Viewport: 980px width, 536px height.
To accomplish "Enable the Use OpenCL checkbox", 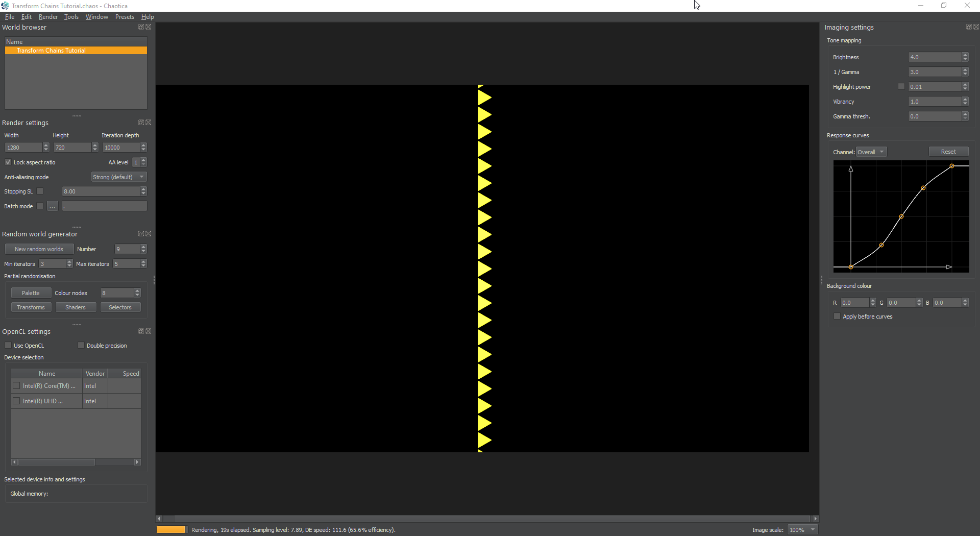I will click(x=8, y=346).
